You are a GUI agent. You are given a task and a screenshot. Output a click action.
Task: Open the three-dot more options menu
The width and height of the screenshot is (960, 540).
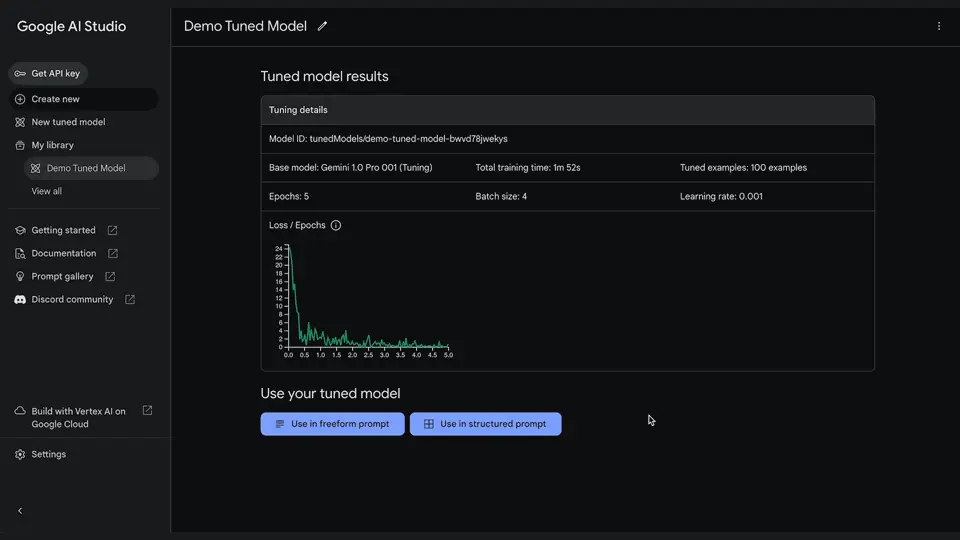pos(939,26)
